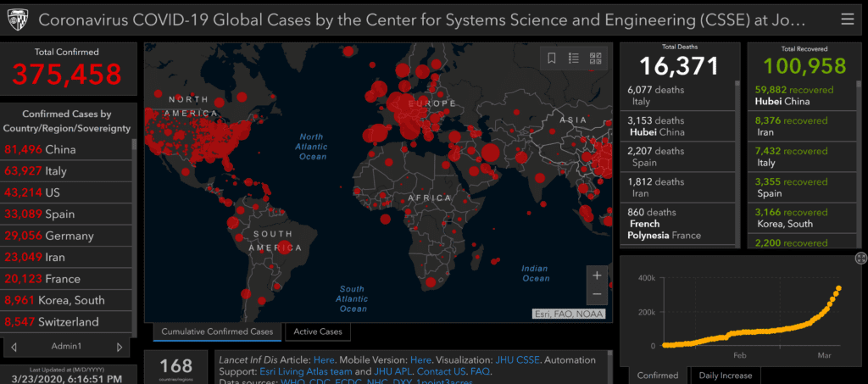Click the last updated 3/23/2020 timestamp
The height and width of the screenshot is (384, 868).
tap(66, 379)
